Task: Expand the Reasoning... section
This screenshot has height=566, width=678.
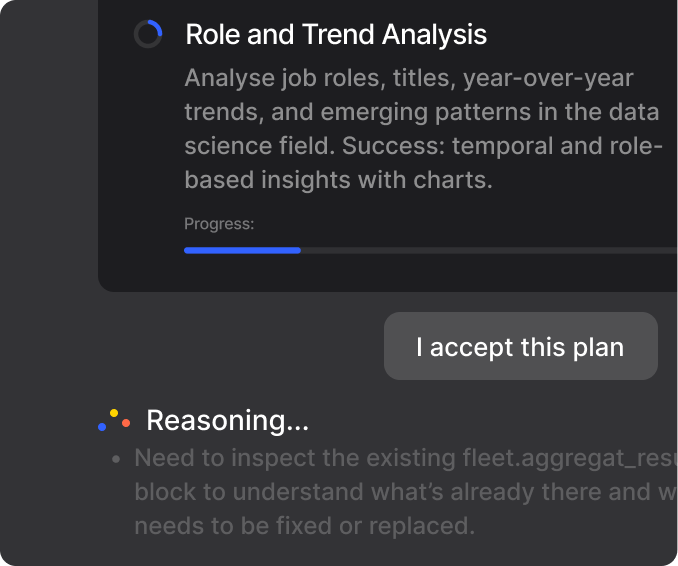Action: 227,421
